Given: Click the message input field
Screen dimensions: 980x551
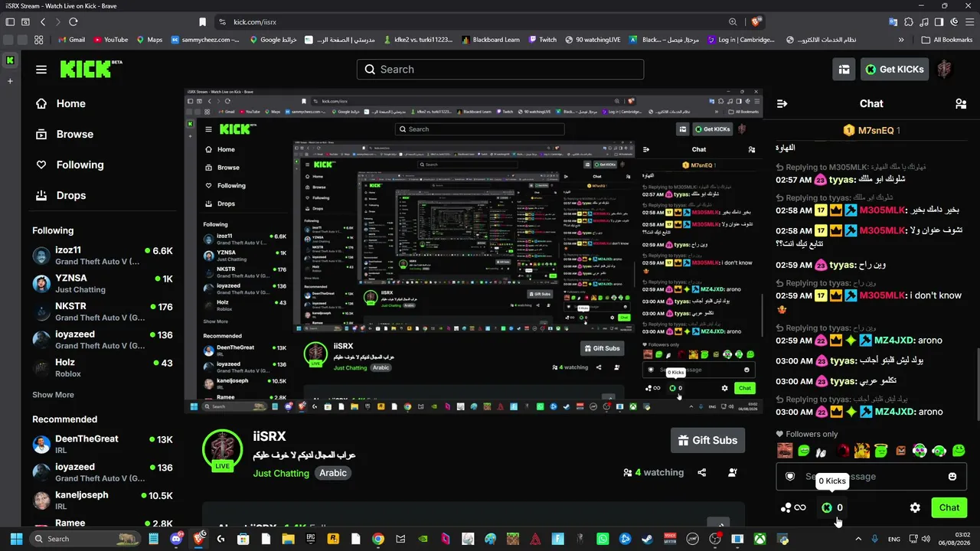Looking at the screenshot, I should pos(871,476).
